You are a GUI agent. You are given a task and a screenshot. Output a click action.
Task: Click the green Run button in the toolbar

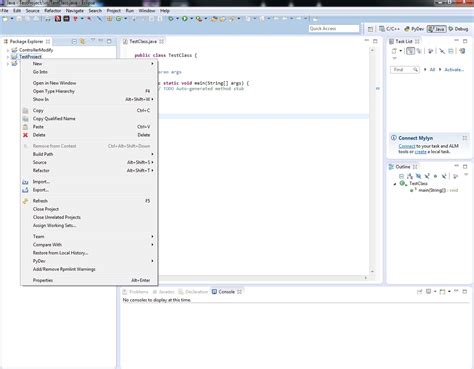click(185, 19)
